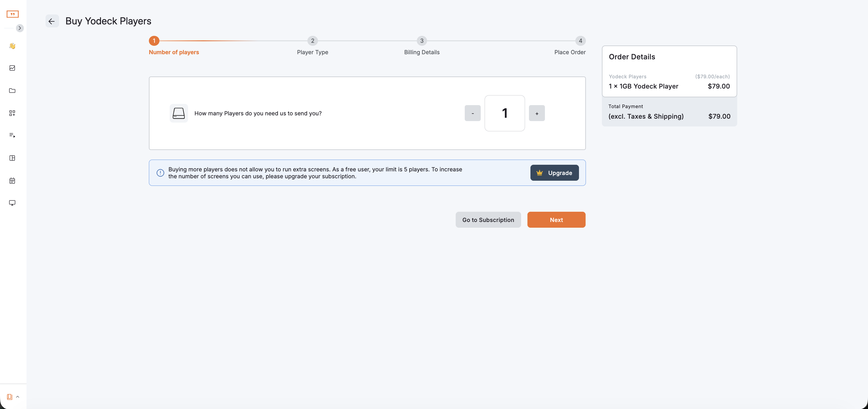868x409 pixels.
Task: Open the dashboard chart icon
Action: point(12,68)
